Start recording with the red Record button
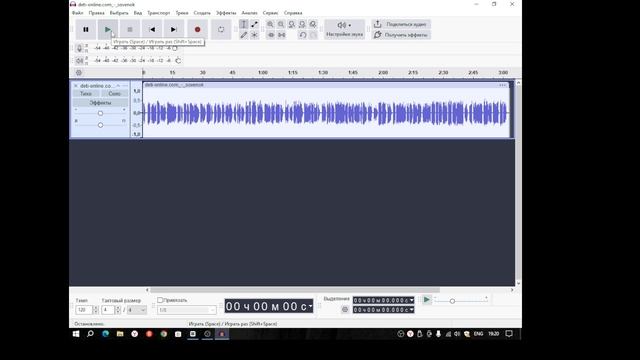Image resolution: width=640 pixels, height=360 pixels. [198, 29]
